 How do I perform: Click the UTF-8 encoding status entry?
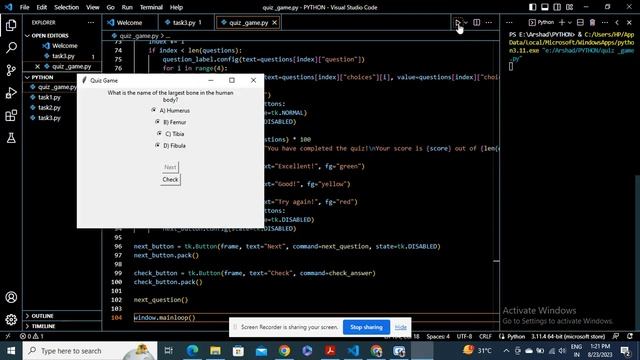pyautogui.click(x=464, y=336)
